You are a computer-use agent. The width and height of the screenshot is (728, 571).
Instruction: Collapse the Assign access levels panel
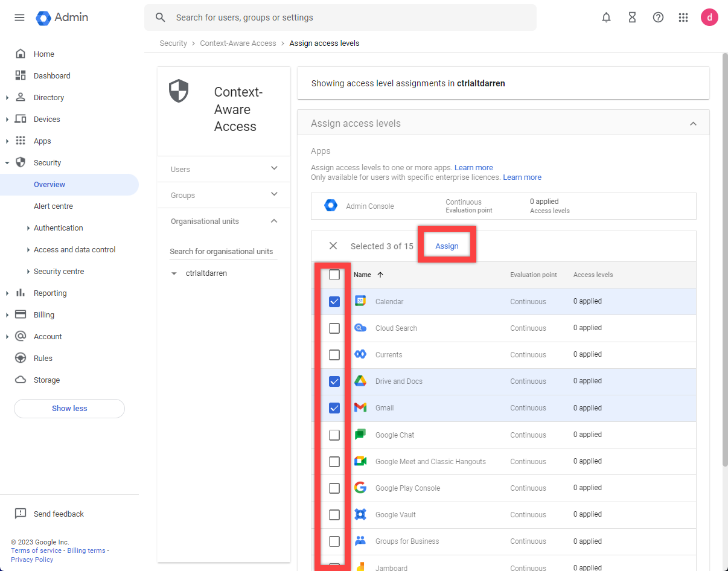pyautogui.click(x=693, y=124)
